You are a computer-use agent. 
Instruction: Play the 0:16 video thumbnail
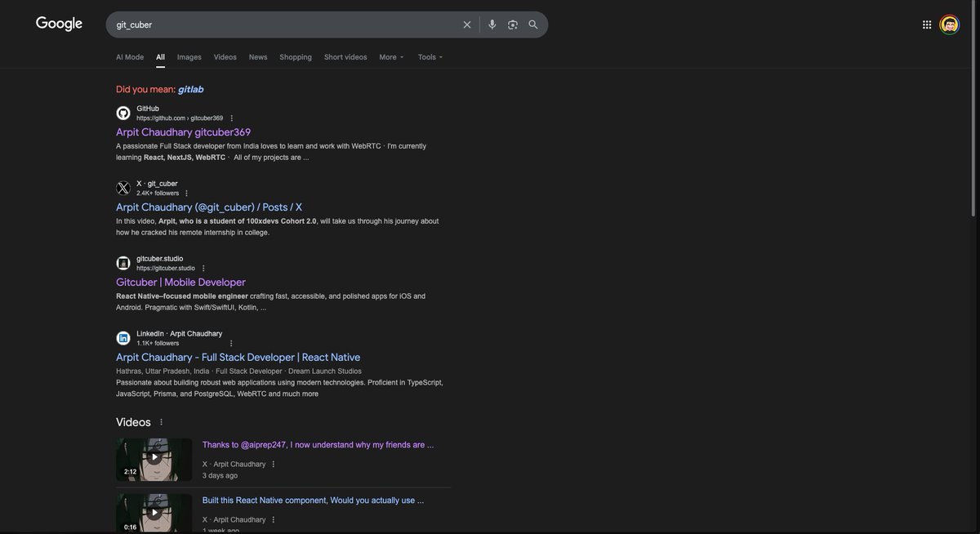click(x=154, y=514)
